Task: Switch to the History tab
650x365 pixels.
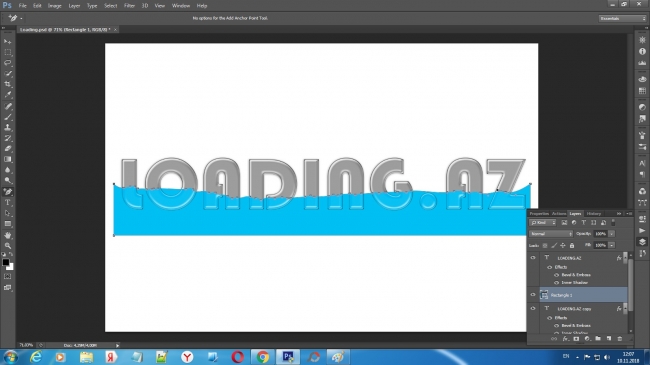Action: pyautogui.click(x=594, y=214)
